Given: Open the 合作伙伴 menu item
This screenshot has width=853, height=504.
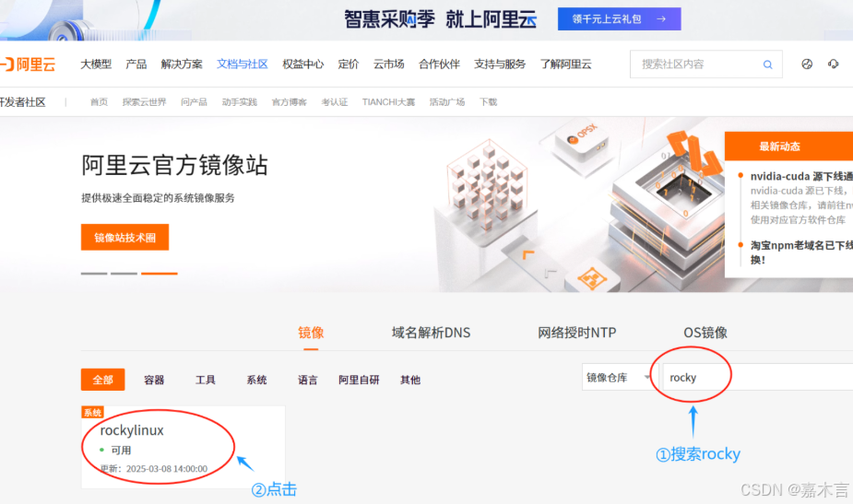Looking at the screenshot, I should tap(439, 64).
